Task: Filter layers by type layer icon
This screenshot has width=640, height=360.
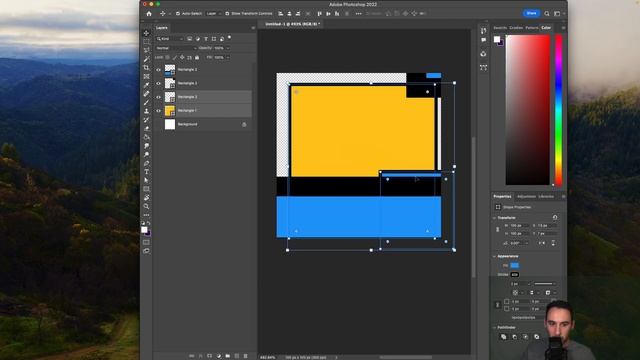Action: (x=206, y=39)
